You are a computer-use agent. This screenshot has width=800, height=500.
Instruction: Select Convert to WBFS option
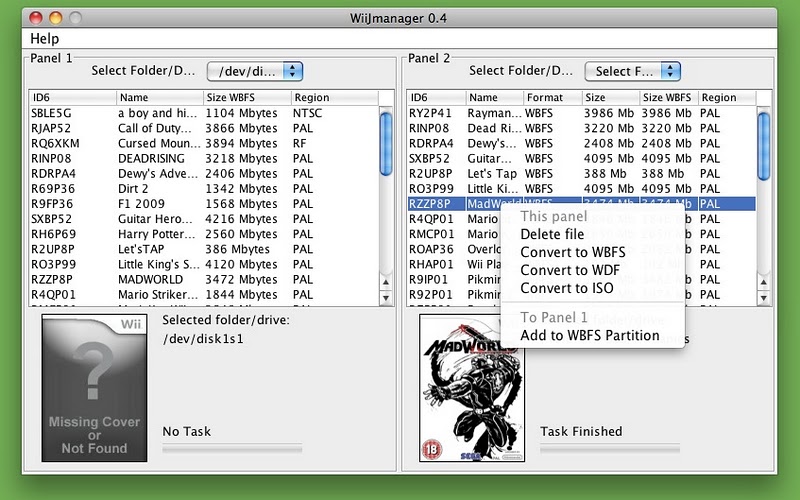574,252
